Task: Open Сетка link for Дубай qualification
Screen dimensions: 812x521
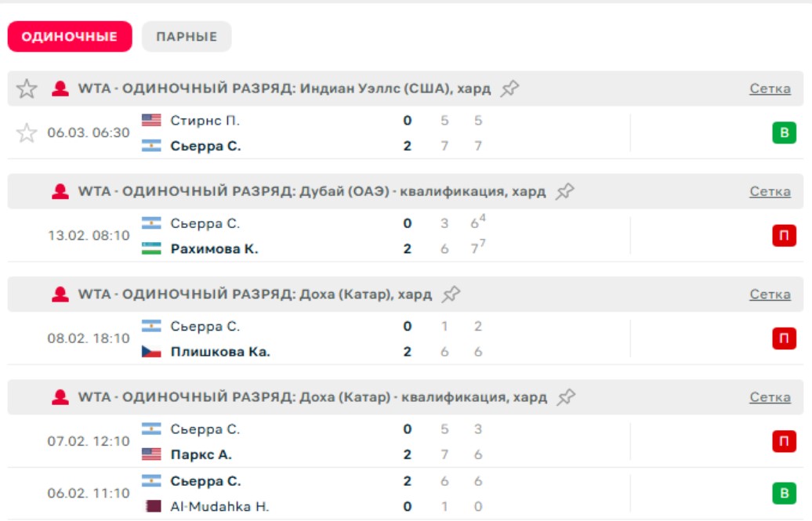Action: pos(770,191)
